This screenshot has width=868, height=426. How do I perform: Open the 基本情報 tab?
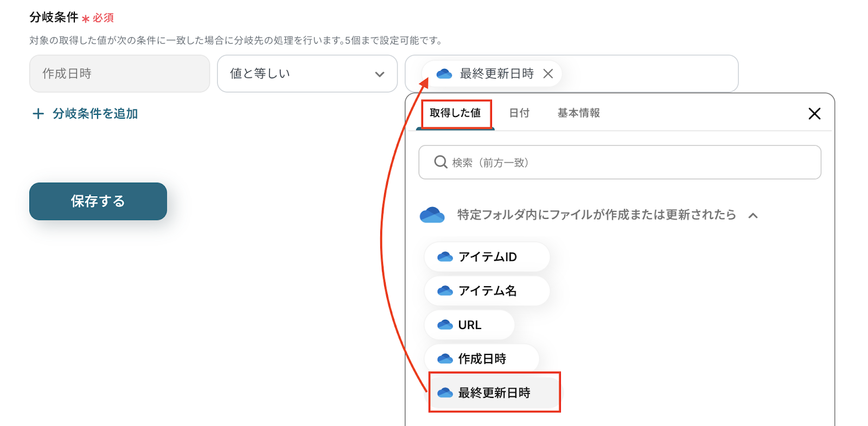point(579,113)
